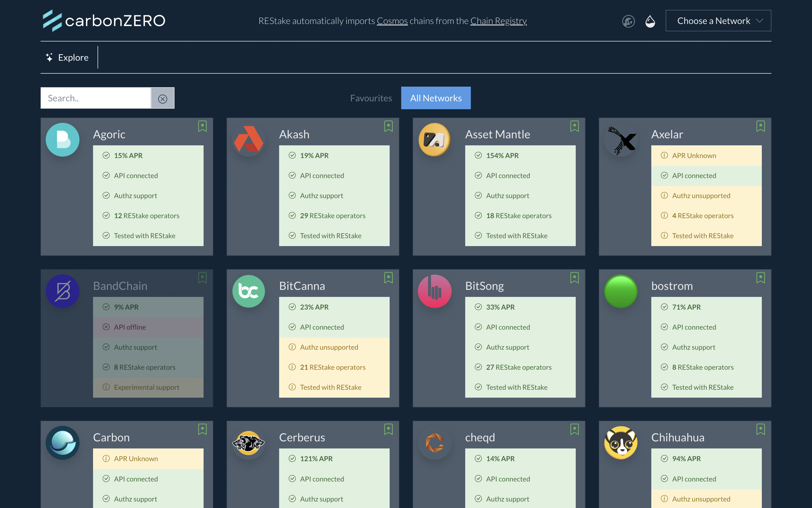Click the 'API offline' error icon on BandChain
Image resolution: width=812 pixels, height=508 pixels.
coord(106,327)
